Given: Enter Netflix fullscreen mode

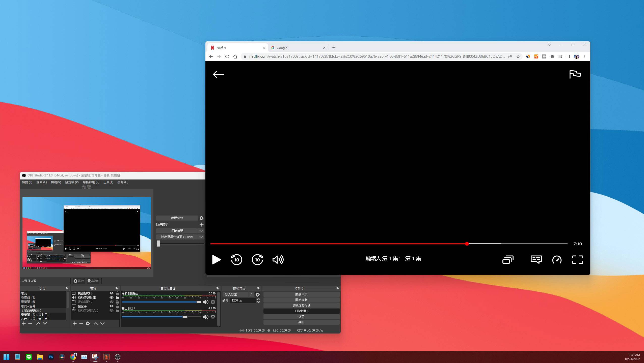Looking at the screenshot, I should pos(577,259).
